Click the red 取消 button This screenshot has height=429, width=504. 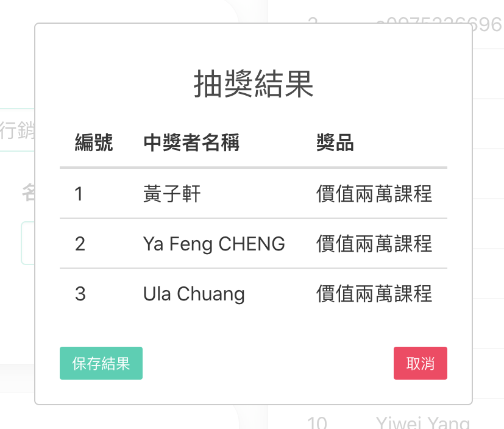[x=420, y=363]
